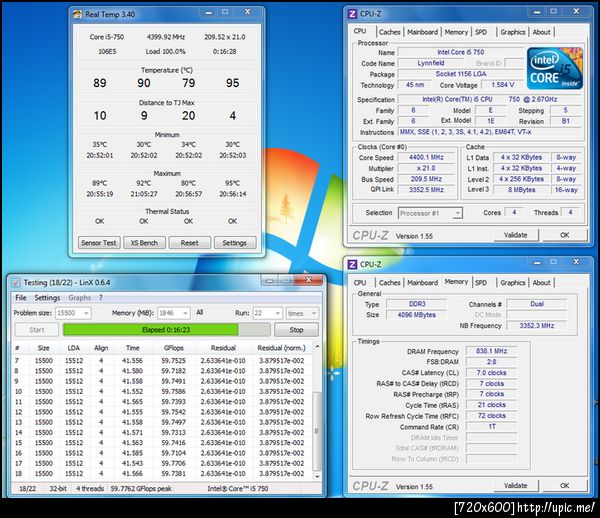
Task: Click OK in top CPU-Z window
Action: coord(565,235)
